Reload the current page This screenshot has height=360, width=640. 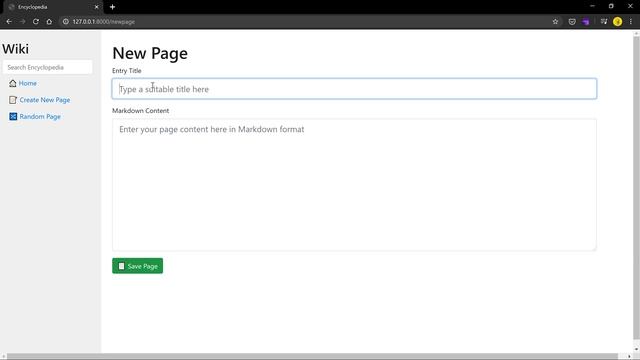point(36,22)
